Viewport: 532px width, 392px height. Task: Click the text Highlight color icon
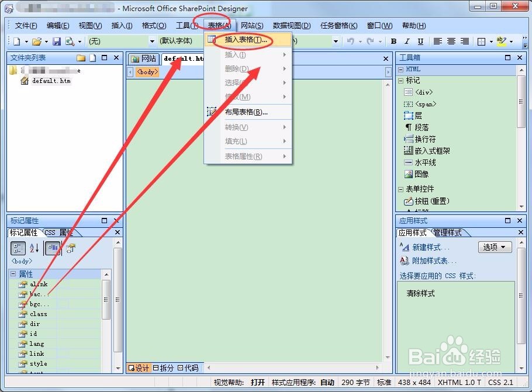[x=501, y=41]
